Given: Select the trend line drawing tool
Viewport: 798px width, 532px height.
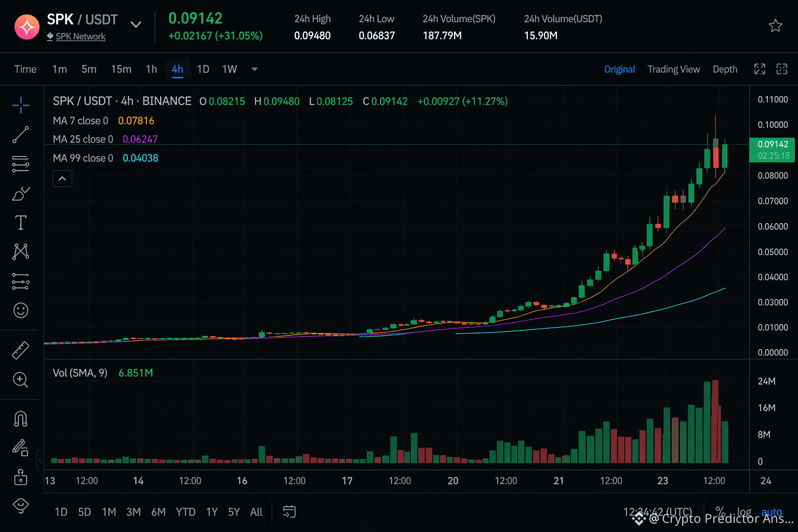Looking at the screenshot, I should click(x=21, y=135).
